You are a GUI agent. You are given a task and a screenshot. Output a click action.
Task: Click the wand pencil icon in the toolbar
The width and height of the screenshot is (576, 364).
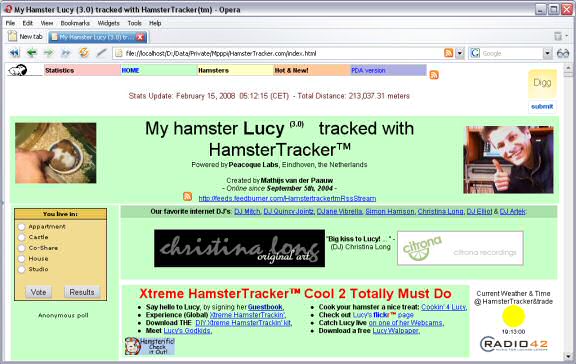pos(101,53)
